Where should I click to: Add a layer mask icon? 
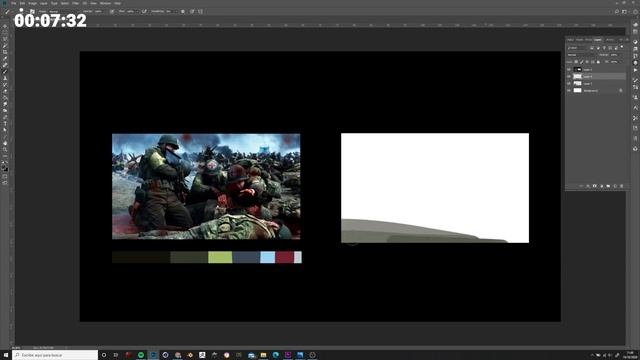point(595,186)
